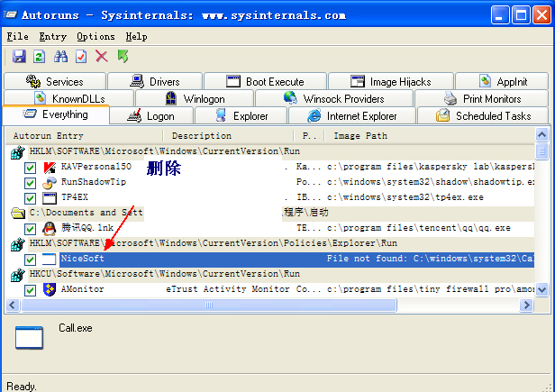Select the TP4EX entry text
The height and width of the screenshot is (392, 555).
tap(74, 197)
